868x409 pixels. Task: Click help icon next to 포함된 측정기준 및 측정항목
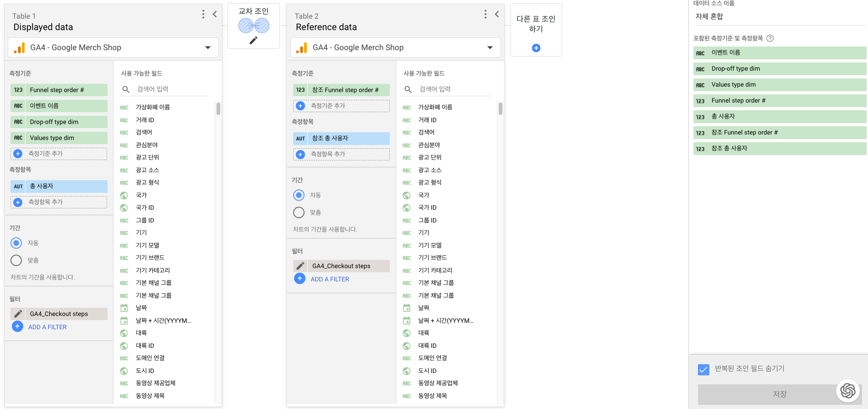click(770, 38)
